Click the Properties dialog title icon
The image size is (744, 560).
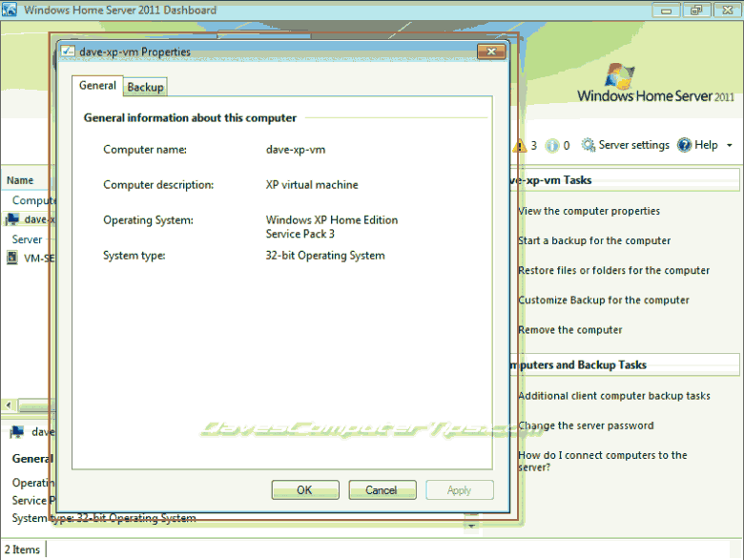click(68, 51)
